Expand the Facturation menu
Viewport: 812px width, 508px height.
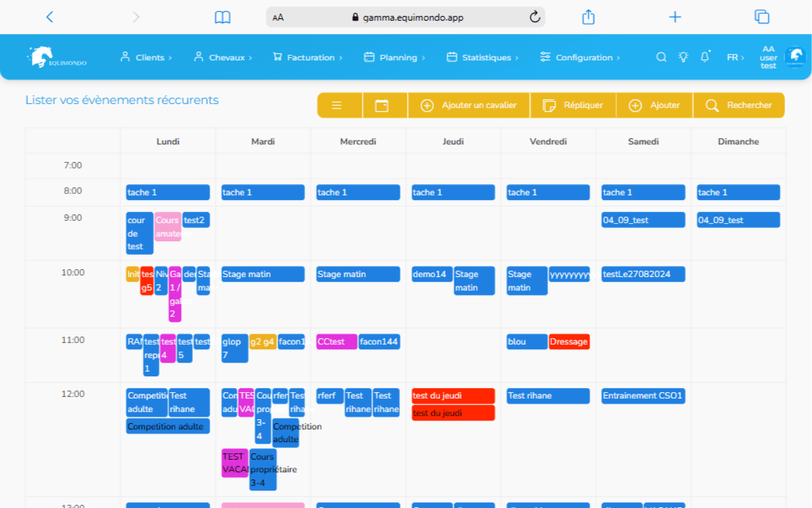[x=308, y=57]
